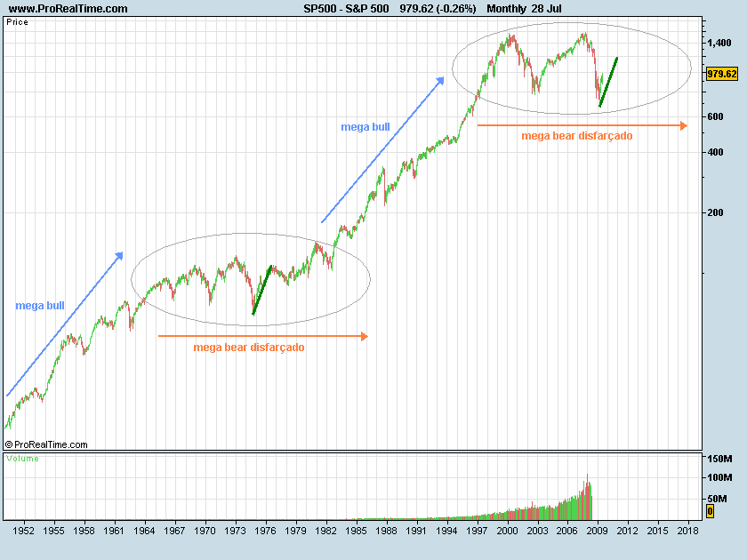747x560 pixels.
Task: Click the Volume panel label
Action: (22, 458)
